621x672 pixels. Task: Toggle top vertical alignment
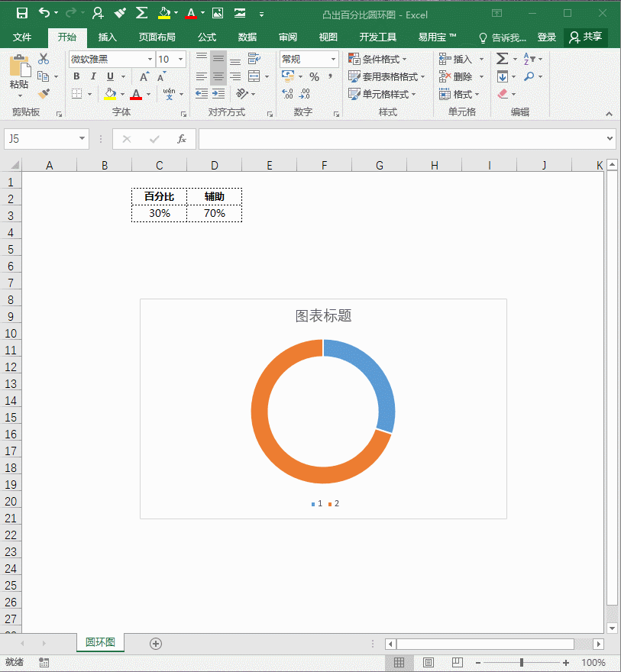202,57
